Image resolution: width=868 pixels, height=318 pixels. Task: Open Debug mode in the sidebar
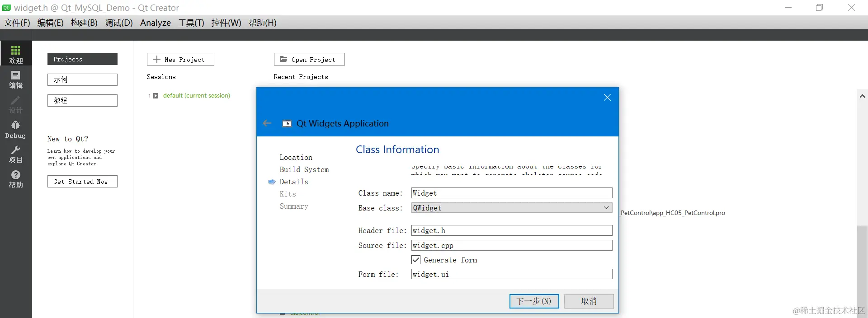point(16,129)
